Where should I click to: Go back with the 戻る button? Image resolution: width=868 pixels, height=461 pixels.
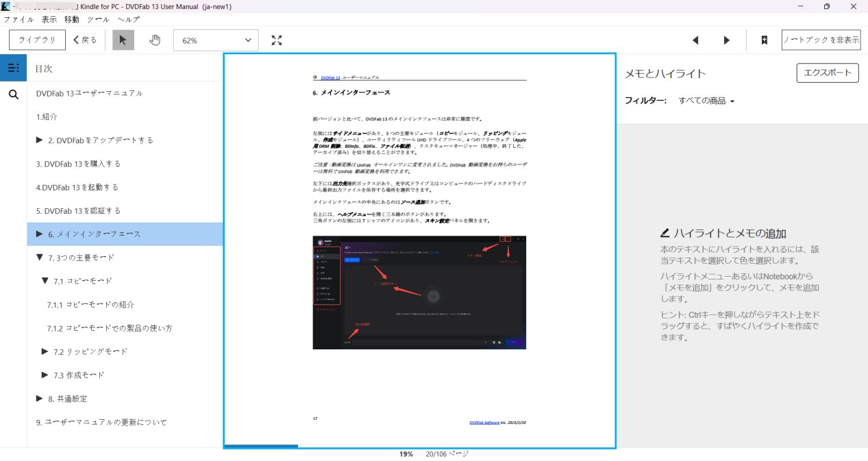click(x=86, y=40)
